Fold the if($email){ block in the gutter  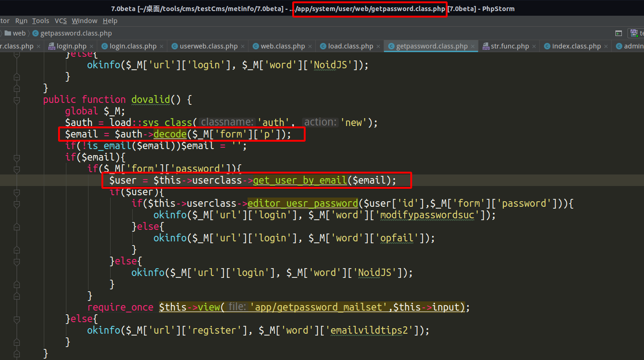tap(17, 157)
